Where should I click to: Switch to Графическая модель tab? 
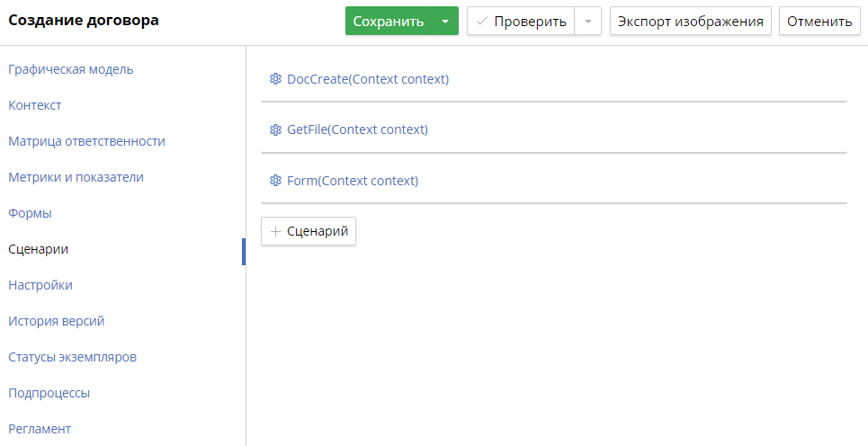[x=71, y=69]
